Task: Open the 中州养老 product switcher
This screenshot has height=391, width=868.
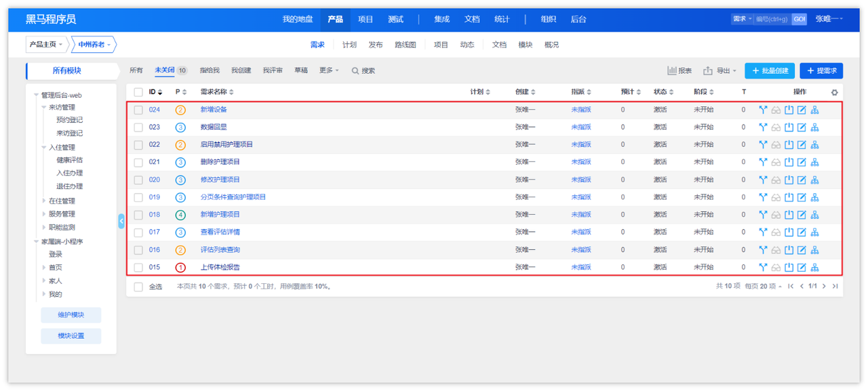Action: (x=94, y=45)
